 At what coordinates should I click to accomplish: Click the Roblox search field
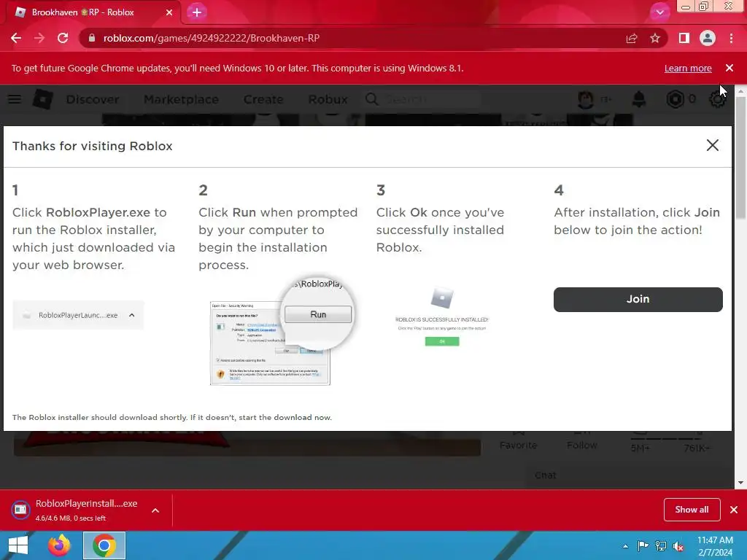pyautogui.click(x=422, y=99)
